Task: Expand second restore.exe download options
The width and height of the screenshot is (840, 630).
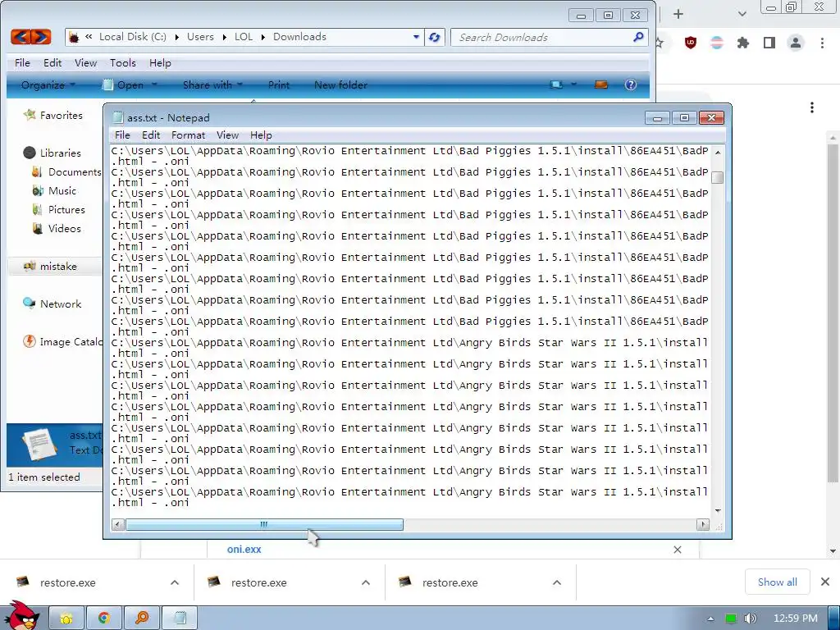Action: coord(366,582)
